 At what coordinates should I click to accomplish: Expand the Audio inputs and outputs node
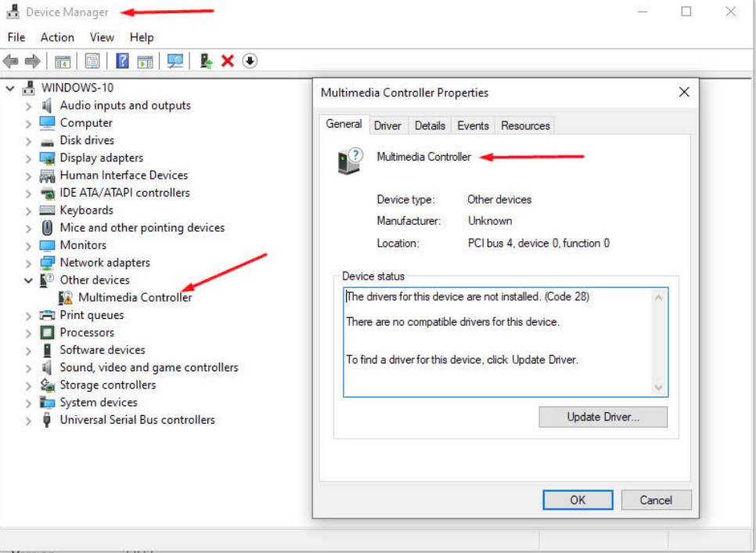tap(28, 107)
